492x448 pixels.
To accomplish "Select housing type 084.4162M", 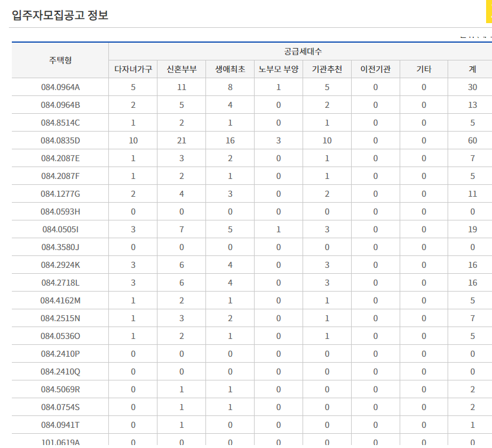I will tap(60, 300).
